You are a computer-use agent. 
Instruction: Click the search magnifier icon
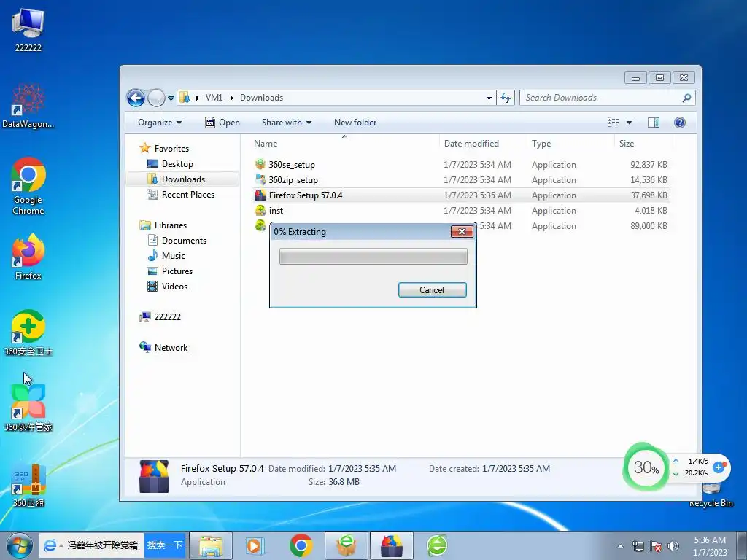686,98
